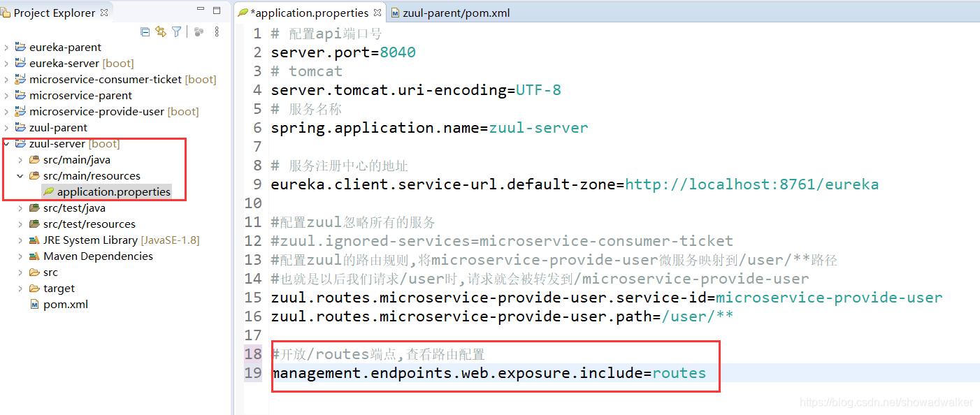
Task: Collapse all projects in Project Explorer
Action: [145, 31]
